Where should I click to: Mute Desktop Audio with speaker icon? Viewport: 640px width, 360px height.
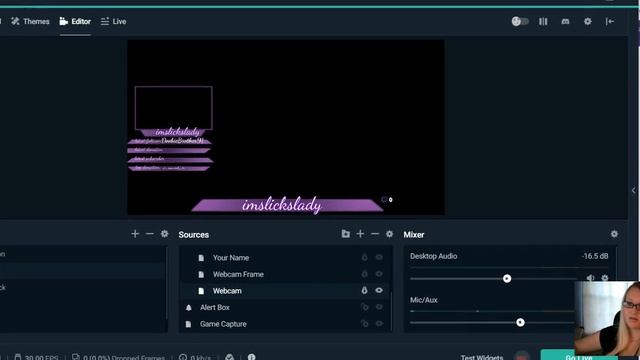tap(590, 278)
